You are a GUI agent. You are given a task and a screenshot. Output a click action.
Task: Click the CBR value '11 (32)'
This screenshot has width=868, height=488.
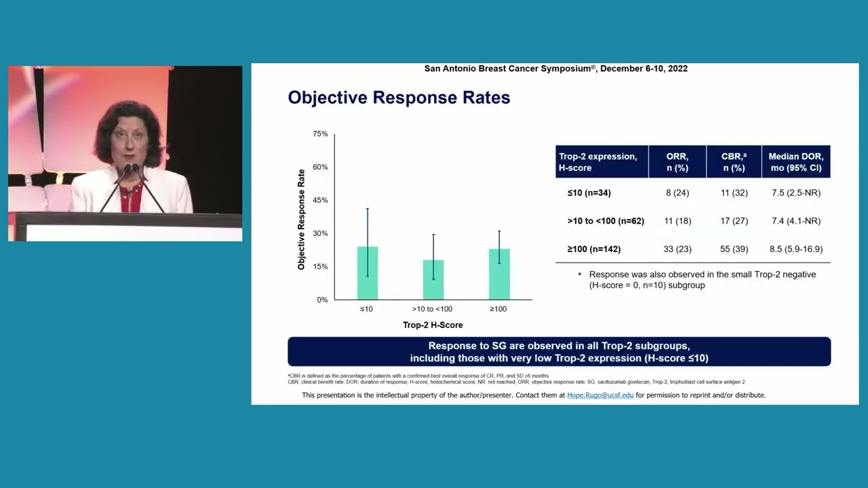coord(734,193)
